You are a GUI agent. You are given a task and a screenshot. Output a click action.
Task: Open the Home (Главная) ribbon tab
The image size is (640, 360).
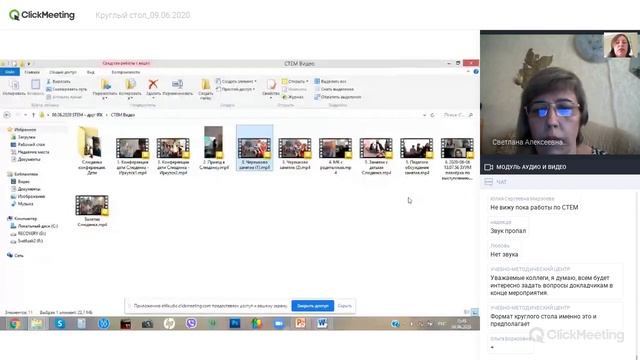tap(32, 72)
